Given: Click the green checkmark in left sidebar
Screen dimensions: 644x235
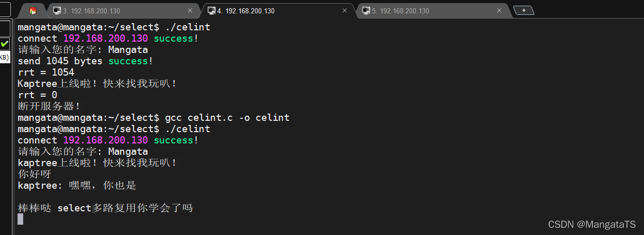Looking at the screenshot, I should pos(5,44).
